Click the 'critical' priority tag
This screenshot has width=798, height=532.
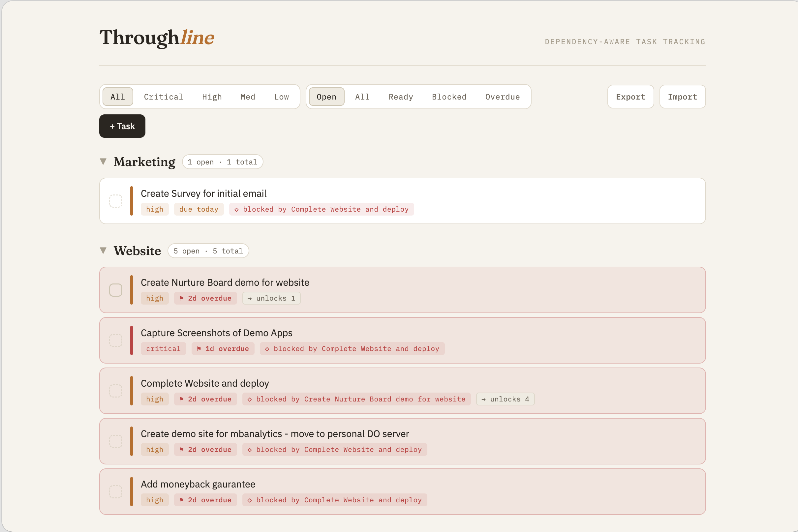coord(163,349)
